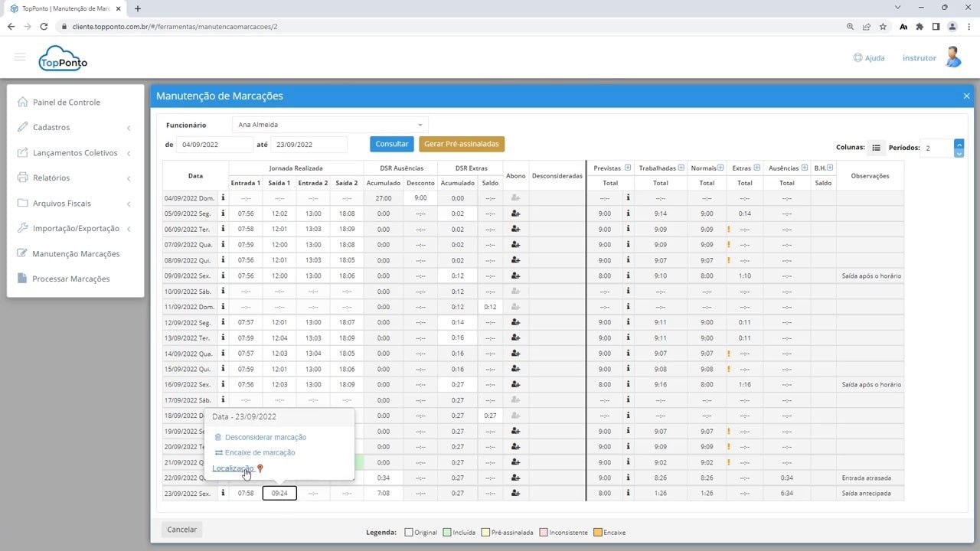Screen dimensions: 980x551
Task: Decrease Períodos with the down arrow
Action: (x=959, y=153)
